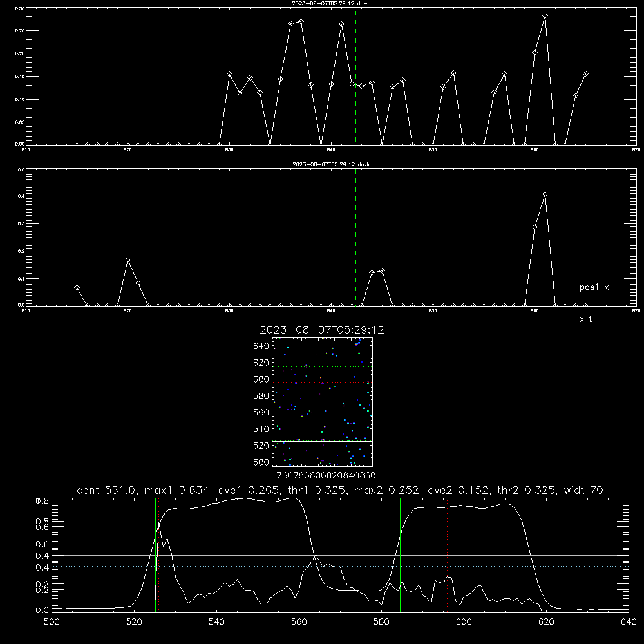Pick the tallest peak marker in dusk plot
The height and width of the screenshot is (644, 644).
click(545, 194)
